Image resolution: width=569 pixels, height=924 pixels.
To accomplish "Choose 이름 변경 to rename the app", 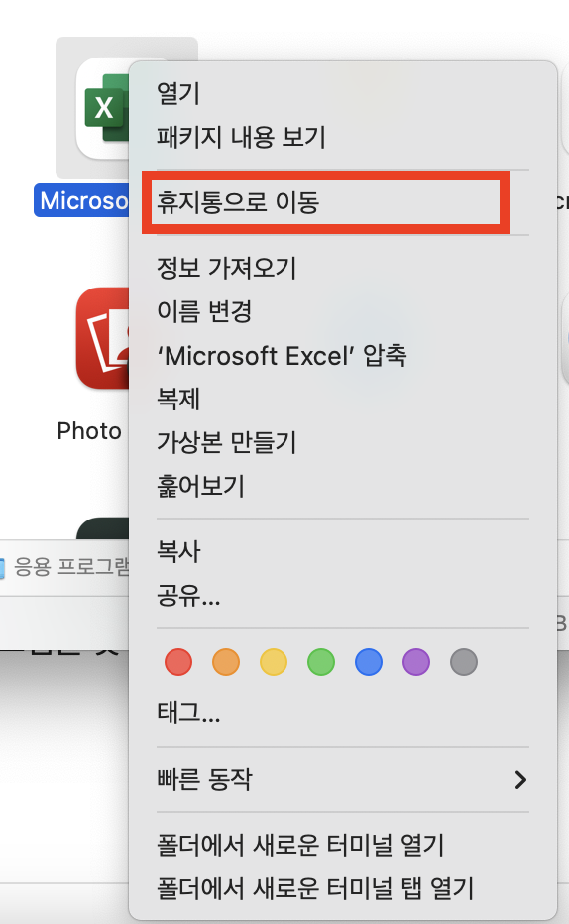I will coord(204,311).
